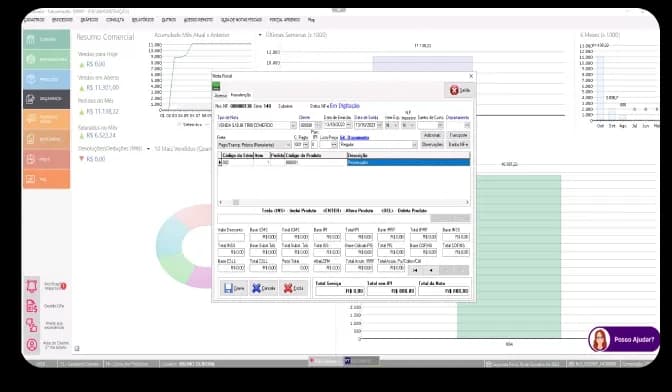Click the green icon in Nota Fiscal dialog

pyautogui.click(x=216, y=86)
